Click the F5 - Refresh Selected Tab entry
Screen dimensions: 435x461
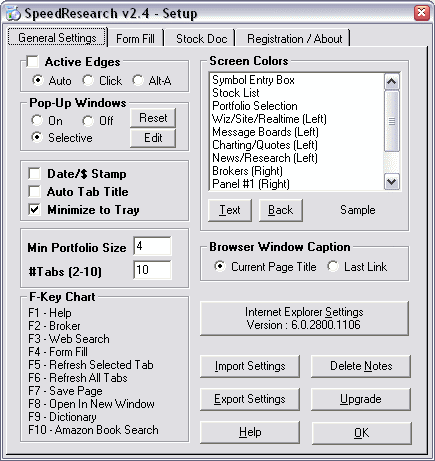point(91,365)
